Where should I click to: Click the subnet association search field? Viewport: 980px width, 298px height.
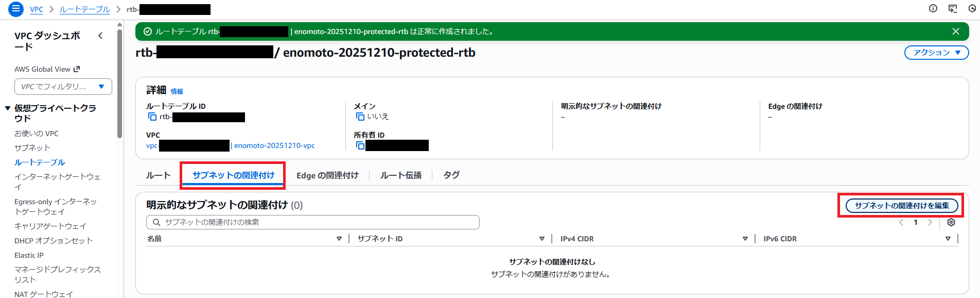point(312,222)
